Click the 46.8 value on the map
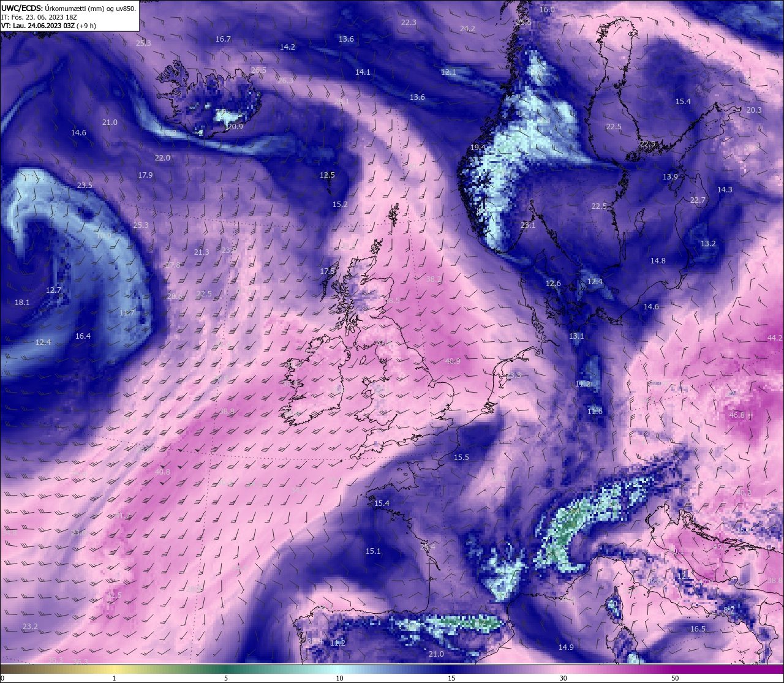Screen dimensions: 784x683 click(737, 415)
